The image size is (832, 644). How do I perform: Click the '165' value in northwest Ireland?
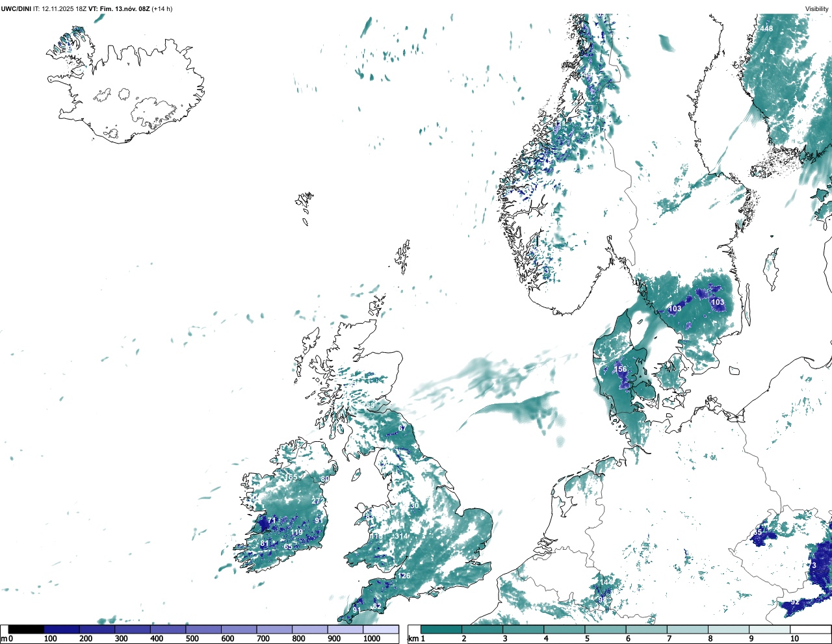coord(291,478)
